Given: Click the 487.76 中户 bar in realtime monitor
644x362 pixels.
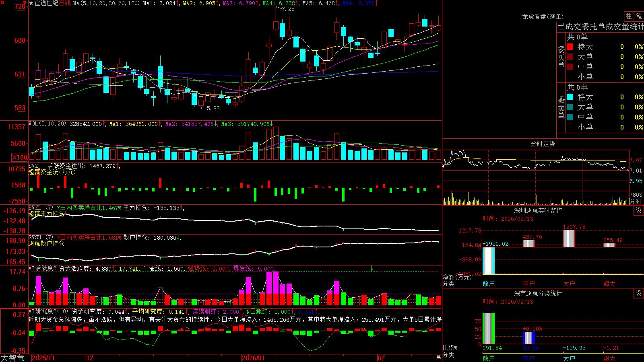Looking at the screenshot, I should click(x=528, y=243).
